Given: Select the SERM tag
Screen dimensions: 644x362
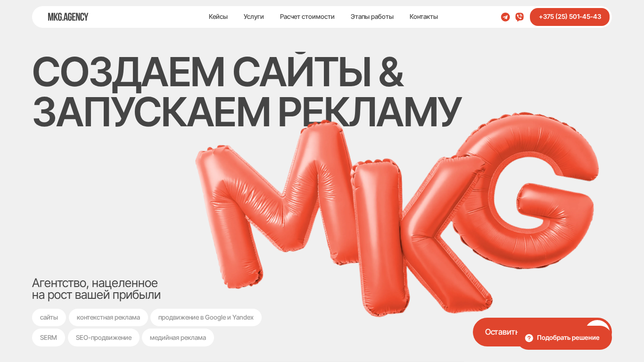Looking at the screenshot, I should tap(49, 338).
